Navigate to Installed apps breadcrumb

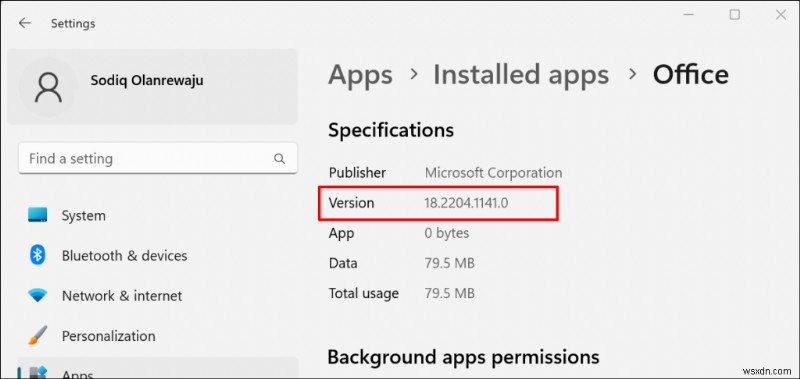tap(521, 74)
